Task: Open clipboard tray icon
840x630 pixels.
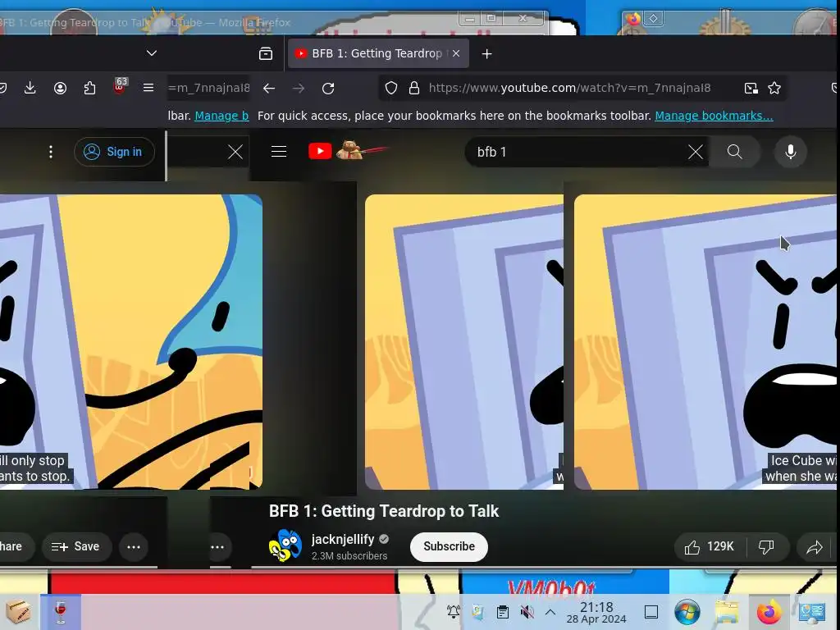Action: [503, 612]
